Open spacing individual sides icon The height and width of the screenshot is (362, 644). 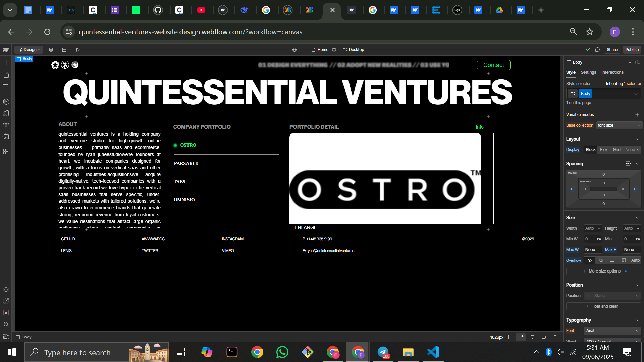(628, 164)
